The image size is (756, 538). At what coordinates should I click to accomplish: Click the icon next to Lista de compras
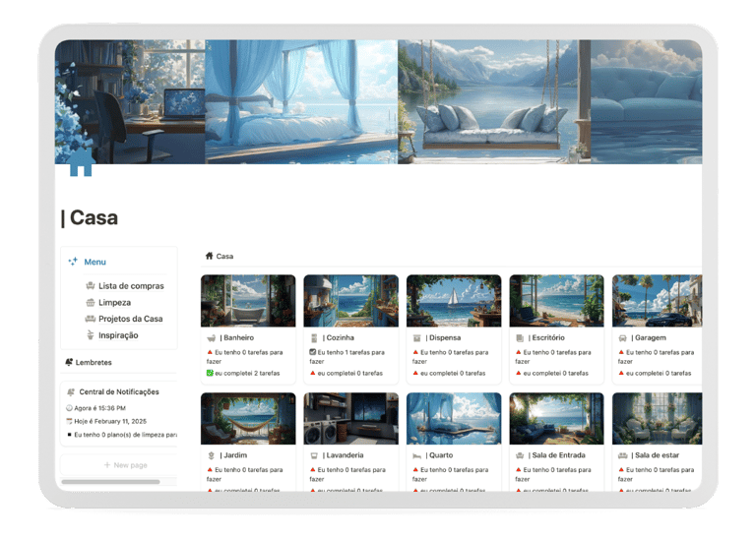pos(91,285)
